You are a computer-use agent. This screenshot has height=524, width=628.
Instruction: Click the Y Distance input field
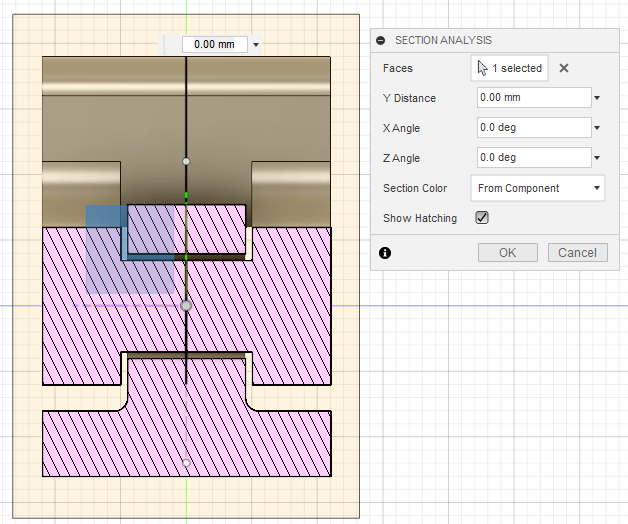coord(534,97)
